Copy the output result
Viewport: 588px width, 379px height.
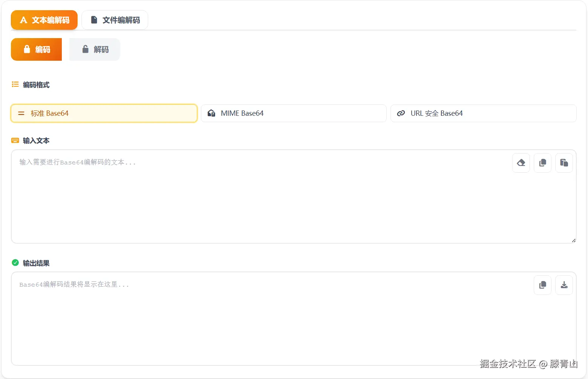point(542,285)
